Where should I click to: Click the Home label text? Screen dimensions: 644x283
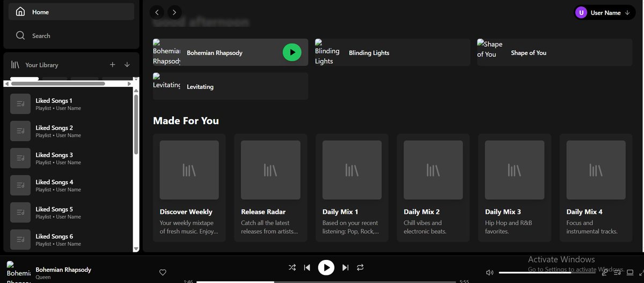[x=41, y=12]
